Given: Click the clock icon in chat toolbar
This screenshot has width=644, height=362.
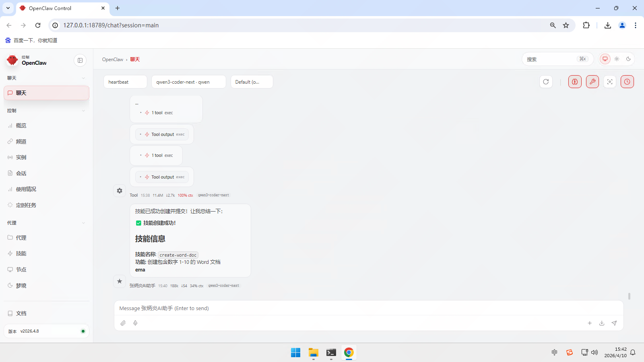Looking at the screenshot, I should click(x=627, y=82).
